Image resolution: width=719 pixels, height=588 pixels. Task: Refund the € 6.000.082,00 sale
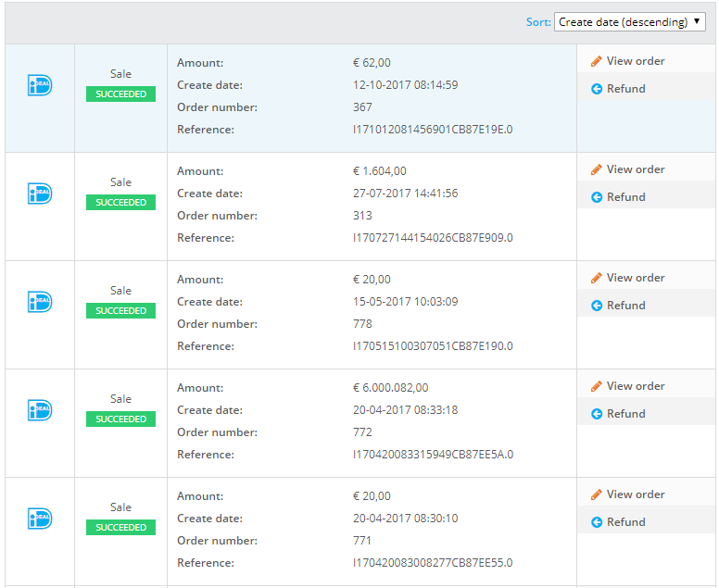pyautogui.click(x=625, y=414)
